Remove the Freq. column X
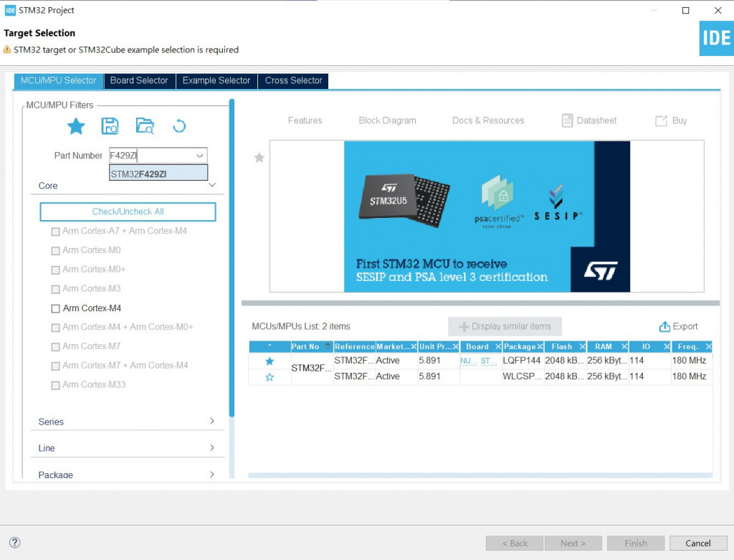This screenshot has width=734, height=560. coord(708,346)
